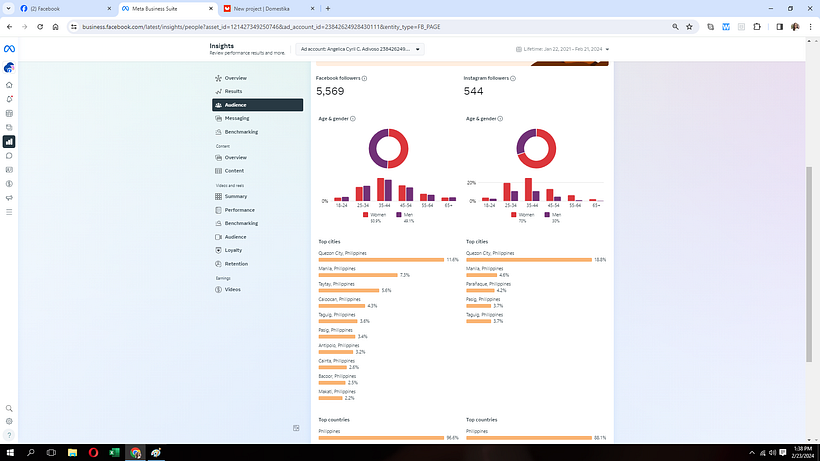Select the Insights bar chart sidebar icon

pos(9,142)
